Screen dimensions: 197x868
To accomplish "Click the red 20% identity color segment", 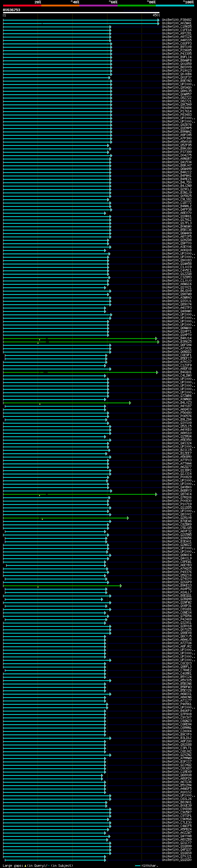I will pyautogui.click(x=22, y=6).
